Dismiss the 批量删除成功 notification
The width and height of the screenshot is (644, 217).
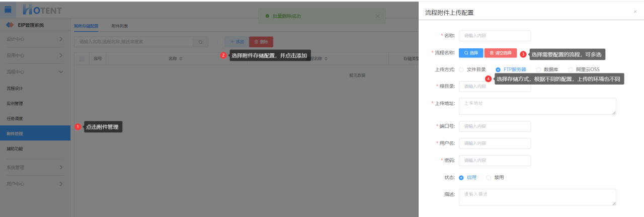[x=377, y=16]
